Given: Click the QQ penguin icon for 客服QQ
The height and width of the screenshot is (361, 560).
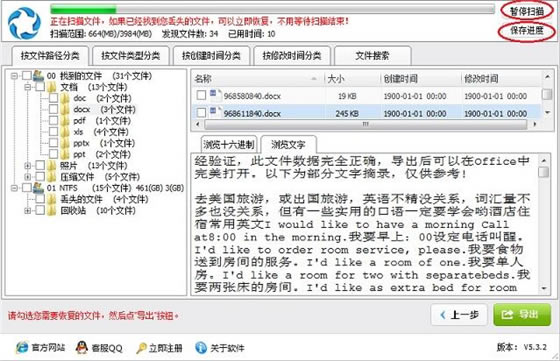Looking at the screenshot, I should (82, 347).
